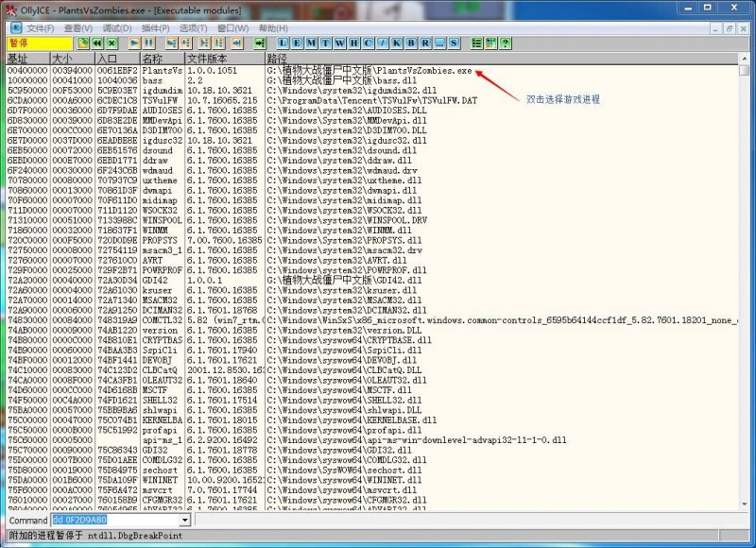The image size is (756, 548).
Task: Open Run trace with ... button
Action: tap(439, 43)
